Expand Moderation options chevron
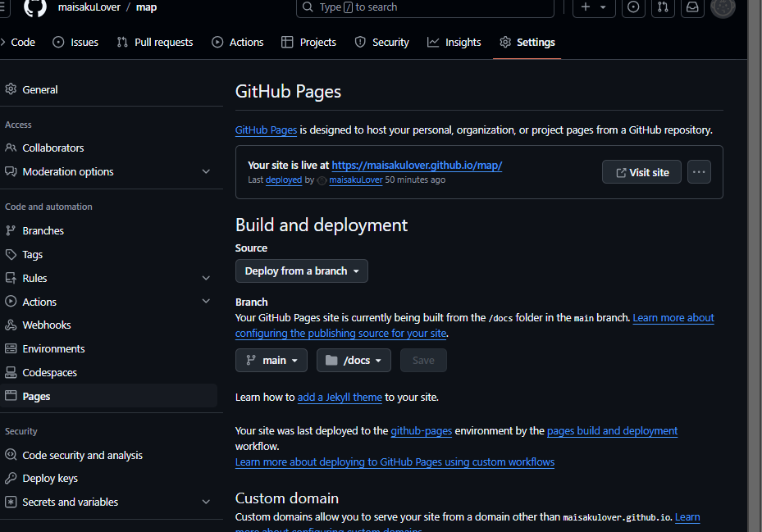The height and width of the screenshot is (532, 762). (x=206, y=171)
